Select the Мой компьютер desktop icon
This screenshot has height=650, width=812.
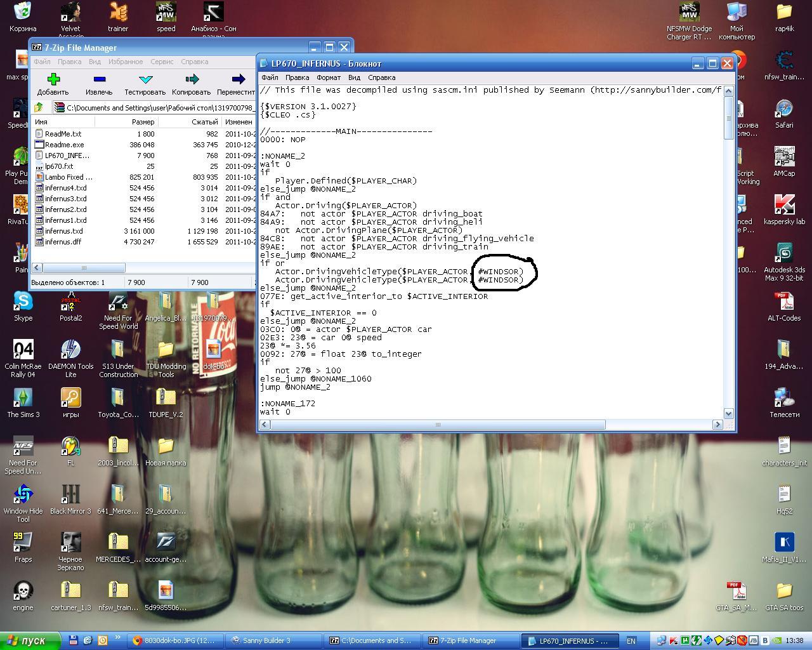(x=737, y=21)
